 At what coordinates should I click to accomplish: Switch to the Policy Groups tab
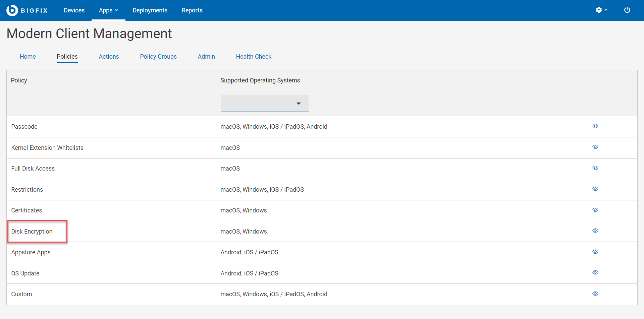coord(158,57)
